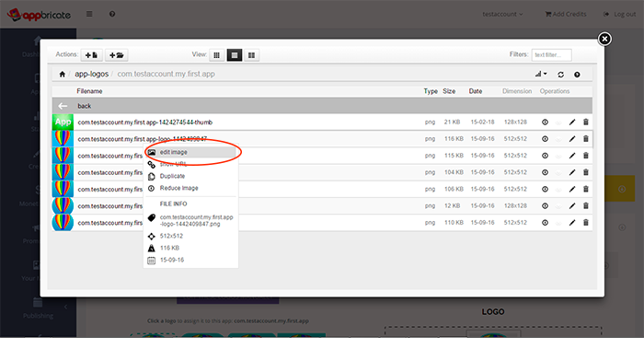Switch to the detailed list view
The width and height of the screenshot is (644, 338).
pyautogui.click(x=235, y=55)
